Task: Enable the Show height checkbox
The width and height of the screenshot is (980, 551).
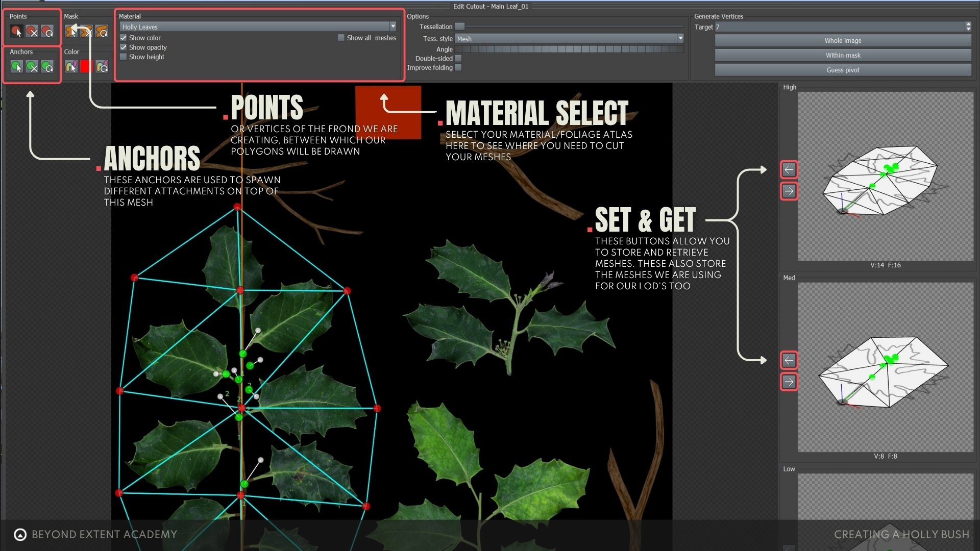Action: pos(124,57)
